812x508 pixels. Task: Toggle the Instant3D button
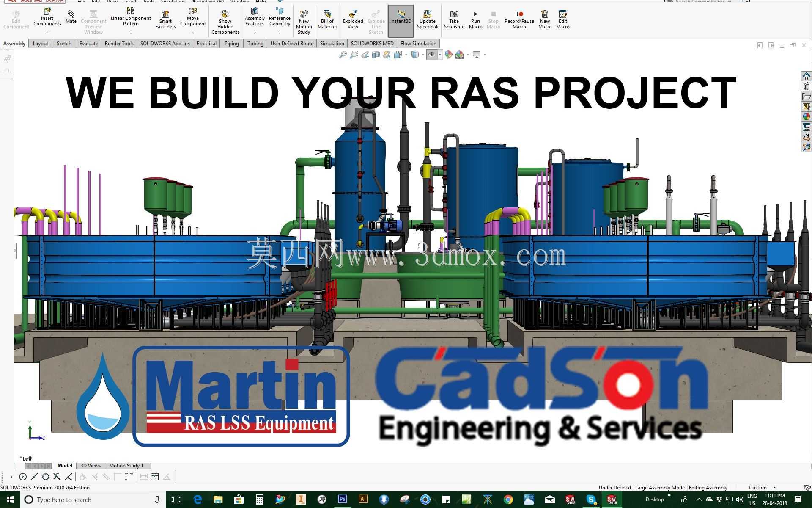(x=401, y=20)
